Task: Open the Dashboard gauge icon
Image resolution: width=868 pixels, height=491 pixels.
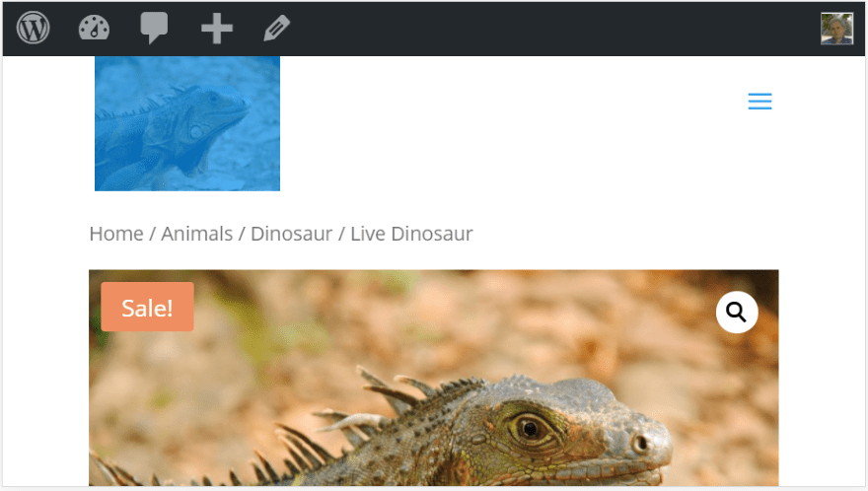Action: [94, 28]
